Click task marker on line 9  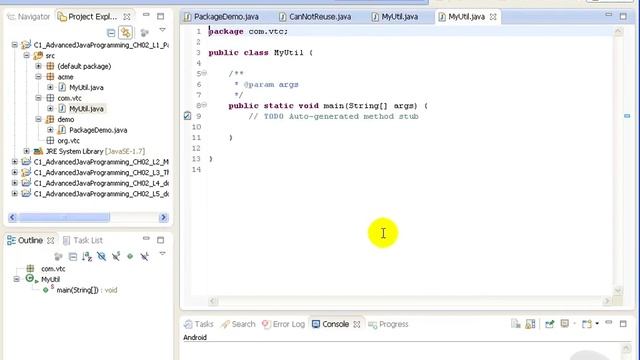tap(187, 116)
